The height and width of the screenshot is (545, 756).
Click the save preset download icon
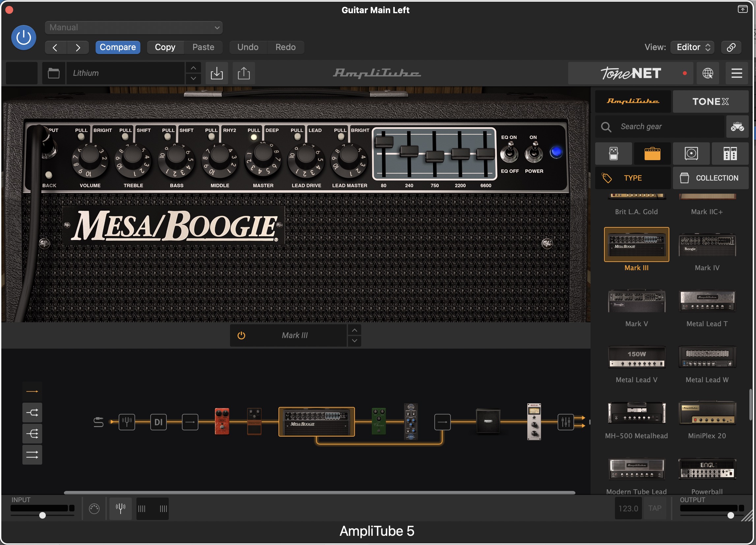click(217, 73)
